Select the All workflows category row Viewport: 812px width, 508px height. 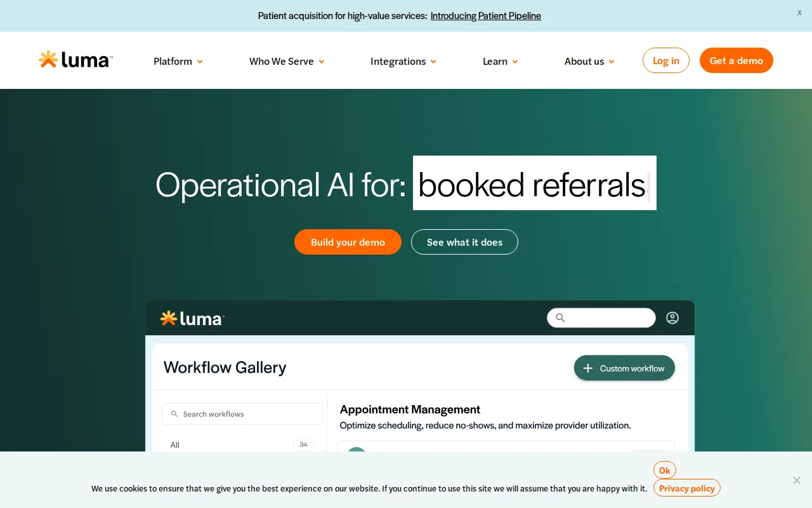(x=242, y=444)
